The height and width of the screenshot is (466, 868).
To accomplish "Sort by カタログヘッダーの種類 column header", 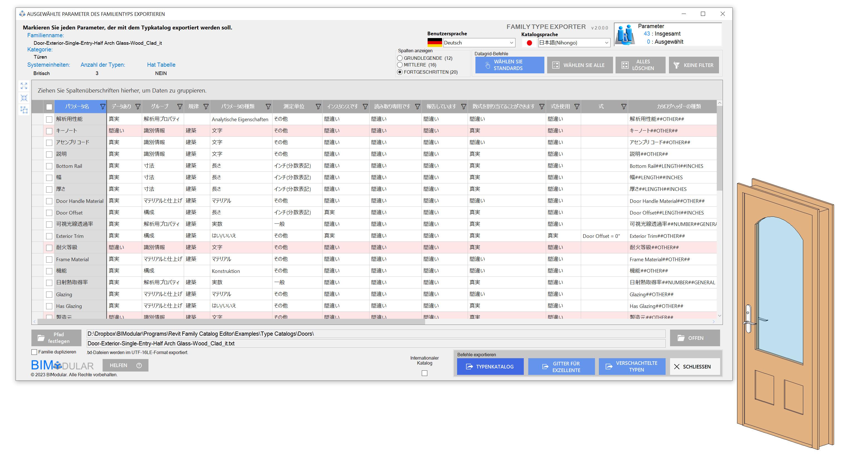I will (678, 107).
